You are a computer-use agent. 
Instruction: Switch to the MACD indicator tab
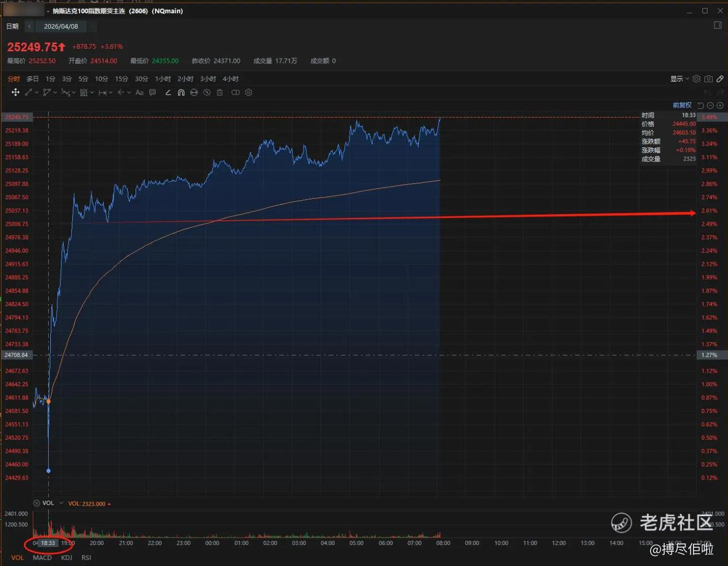point(42,558)
